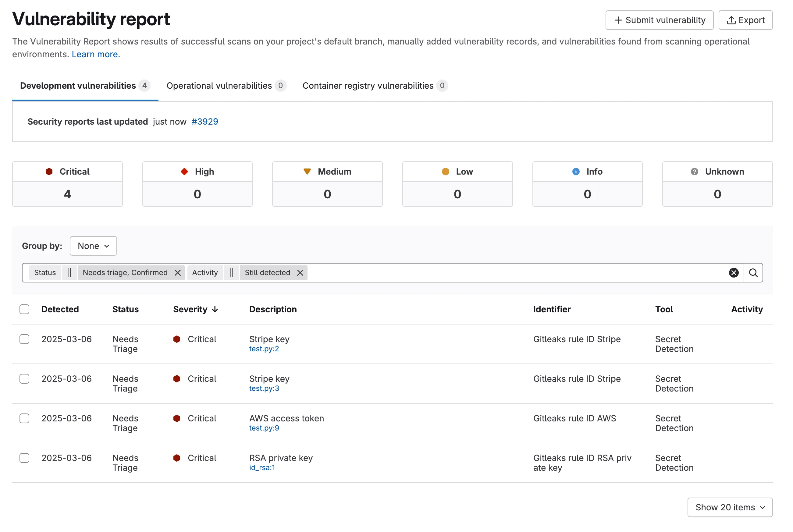Check the checkbox for RSA private key row
Image resolution: width=793 pixels, height=532 pixels.
[x=24, y=458]
